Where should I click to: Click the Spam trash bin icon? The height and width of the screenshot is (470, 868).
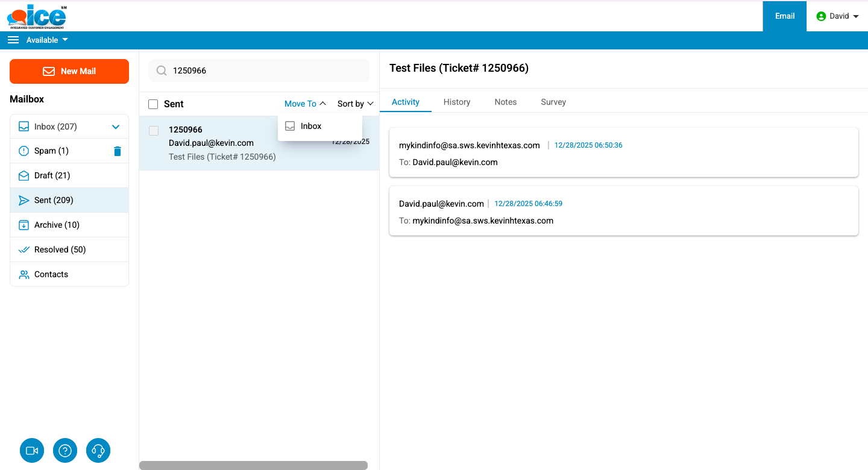[118, 151]
